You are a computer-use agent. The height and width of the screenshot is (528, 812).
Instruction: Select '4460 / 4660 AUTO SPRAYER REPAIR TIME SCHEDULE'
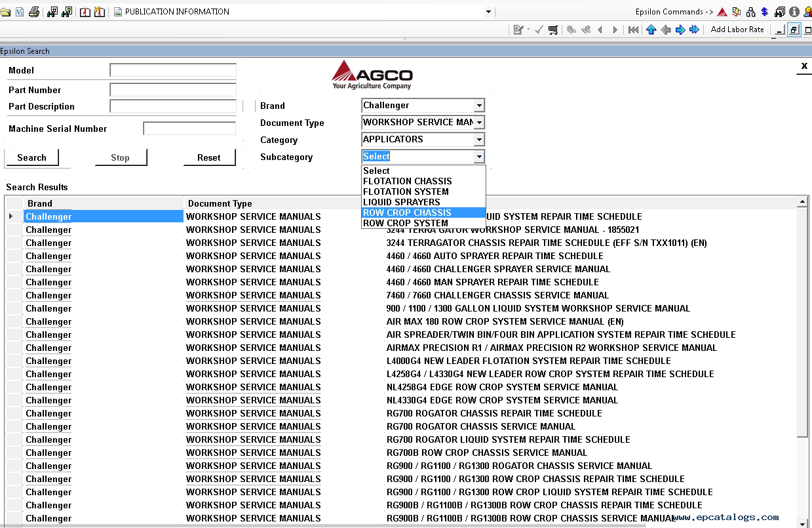pos(401,256)
